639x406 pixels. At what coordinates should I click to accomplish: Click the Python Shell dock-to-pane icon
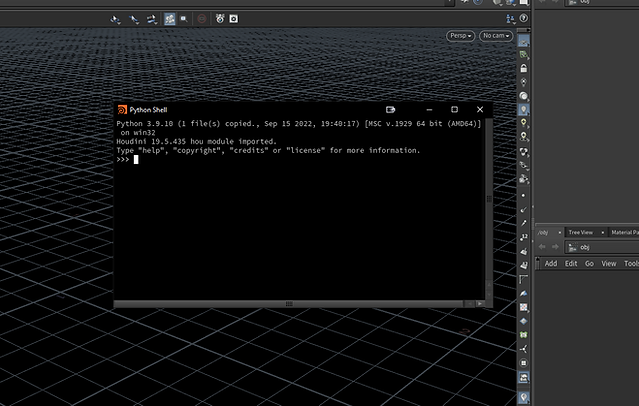pos(390,110)
